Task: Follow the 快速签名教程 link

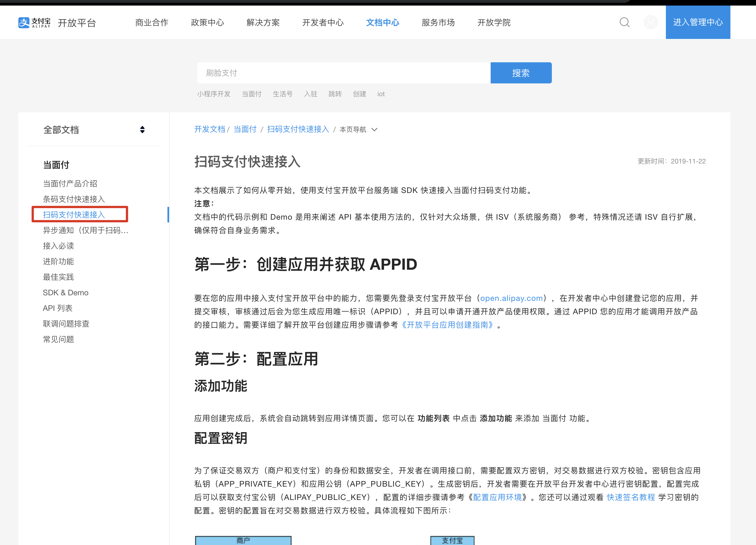Action: [631, 497]
